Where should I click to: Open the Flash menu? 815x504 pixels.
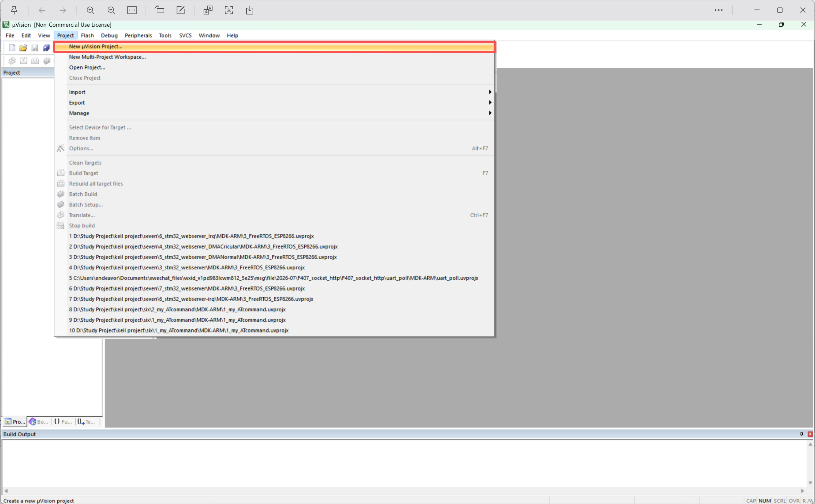click(x=87, y=35)
